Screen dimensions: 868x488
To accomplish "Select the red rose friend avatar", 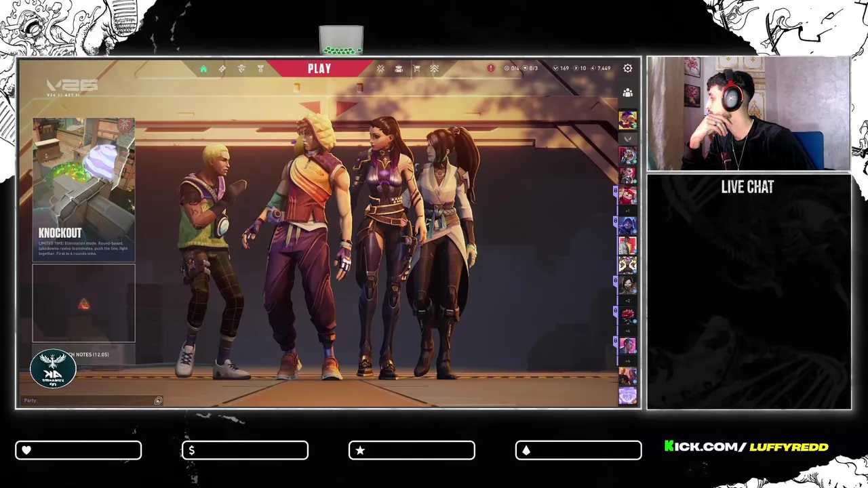I will click(x=628, y=316).
